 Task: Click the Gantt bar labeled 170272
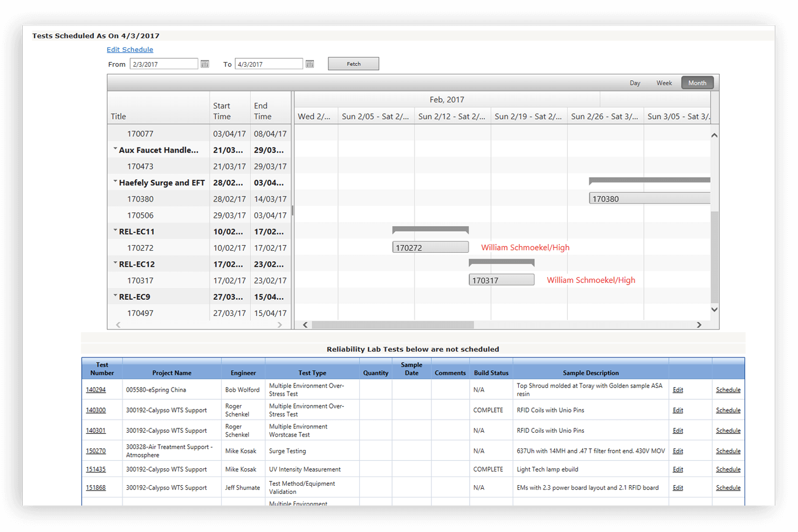pyautogui.click(x=430, y=246)
